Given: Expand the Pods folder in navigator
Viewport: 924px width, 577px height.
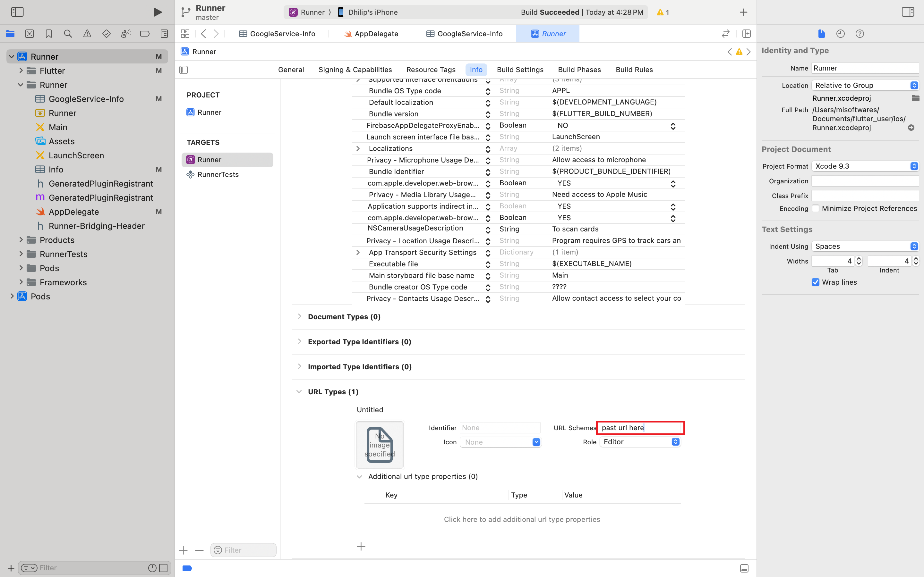Looking at the screenshot, I should [x=21, y=268].
